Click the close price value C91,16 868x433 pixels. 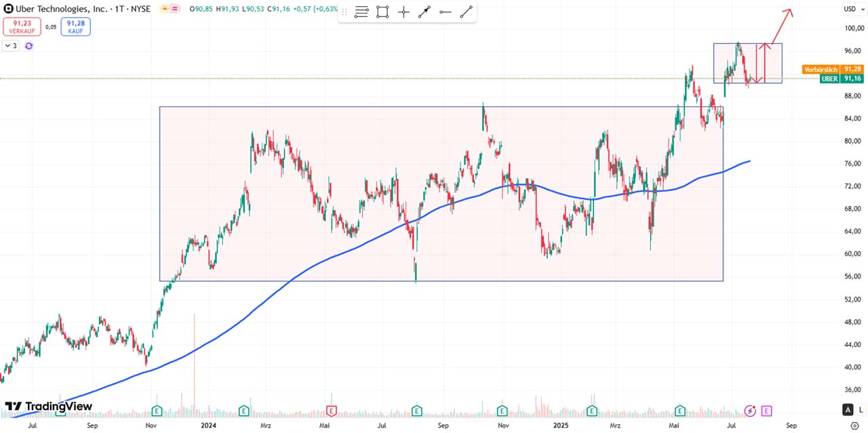(x=280, y=9)
